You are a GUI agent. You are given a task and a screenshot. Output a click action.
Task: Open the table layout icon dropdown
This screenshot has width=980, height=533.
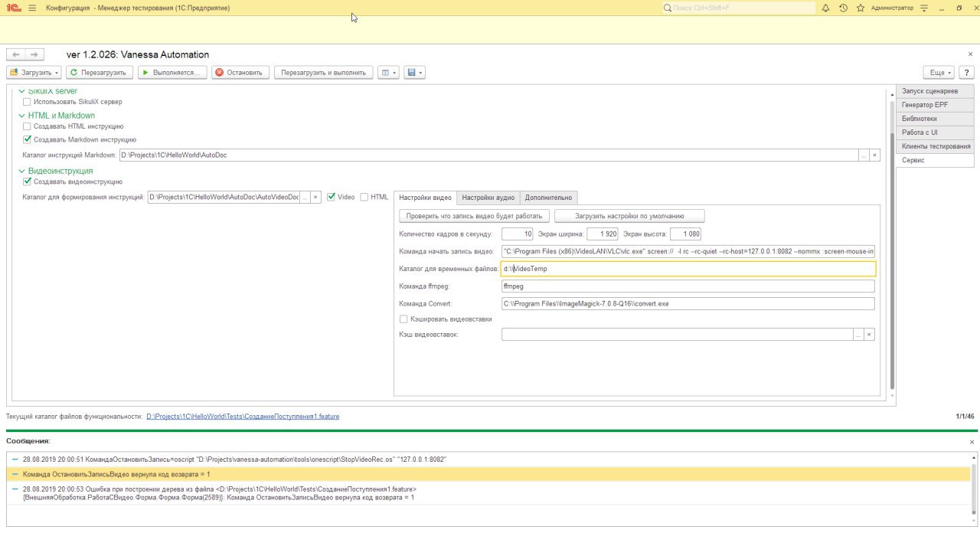coord(388,73)
